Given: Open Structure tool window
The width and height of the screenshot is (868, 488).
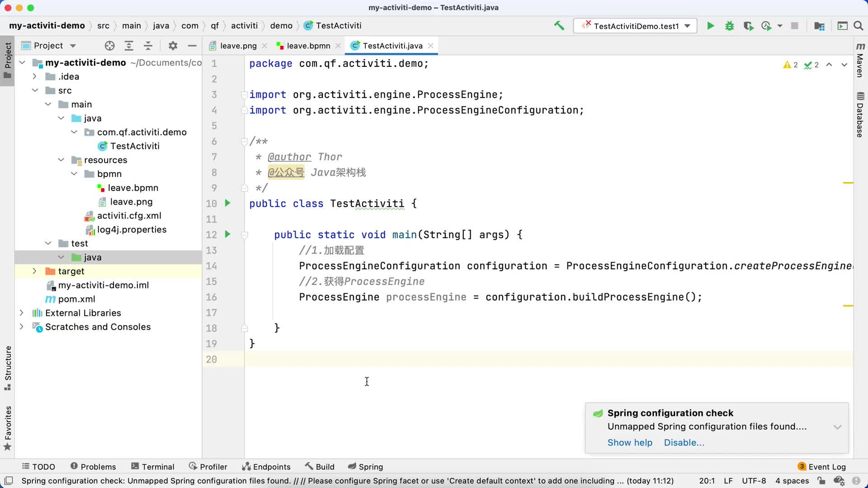Looking at the screenshot, I should click(x=8, y=368).
